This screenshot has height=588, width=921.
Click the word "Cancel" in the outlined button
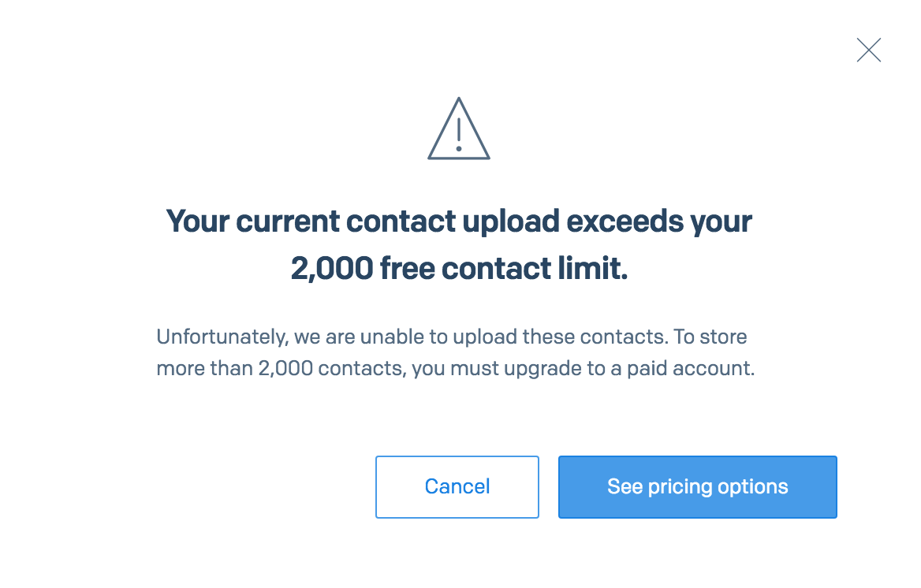coord(457,486)
